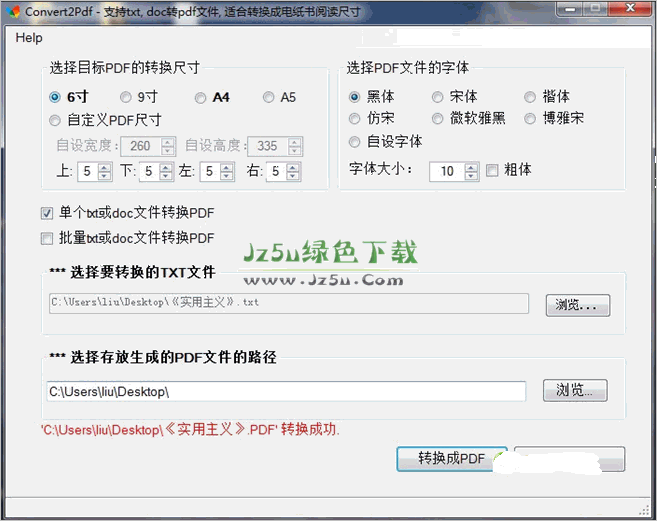This screenshot has height=521, width=657.
Task: Select 楷体 font option
Action: click(x=530, y=97)
